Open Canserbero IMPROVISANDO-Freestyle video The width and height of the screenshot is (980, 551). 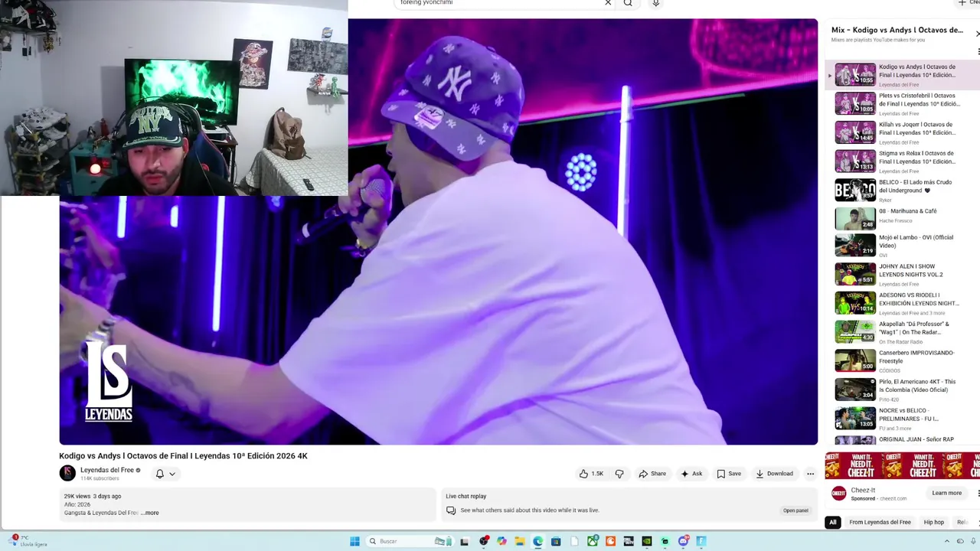tap(897, 361)
